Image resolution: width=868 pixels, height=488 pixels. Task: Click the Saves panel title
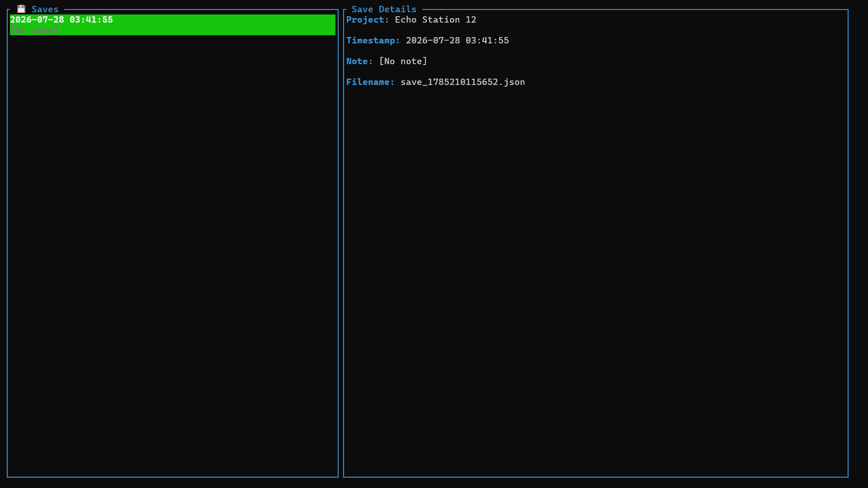tap(45, 9)
